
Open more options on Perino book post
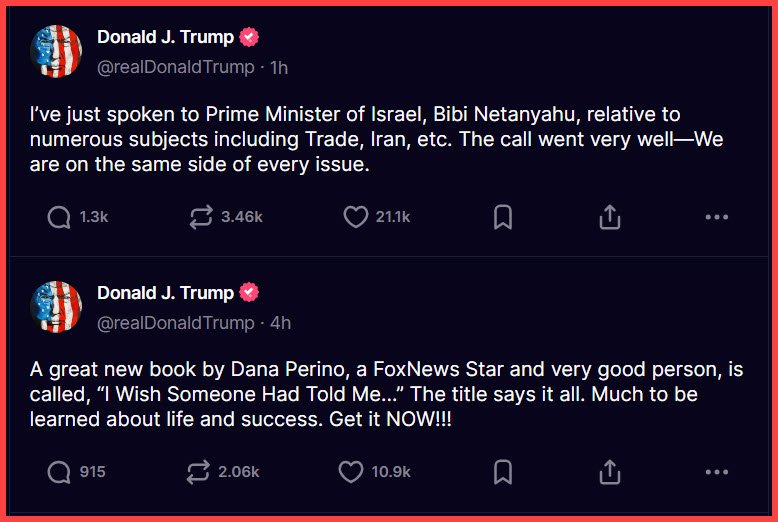tap(716, 472)
